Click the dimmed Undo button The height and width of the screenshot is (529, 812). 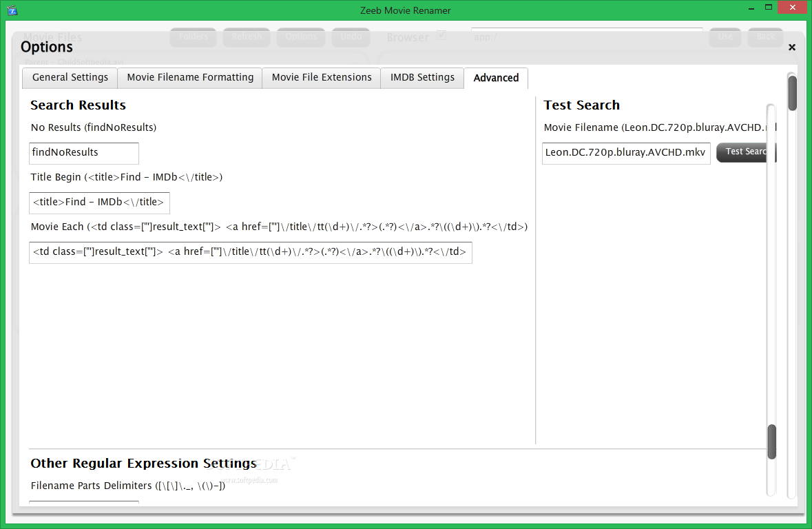click(x=351, y=37)
